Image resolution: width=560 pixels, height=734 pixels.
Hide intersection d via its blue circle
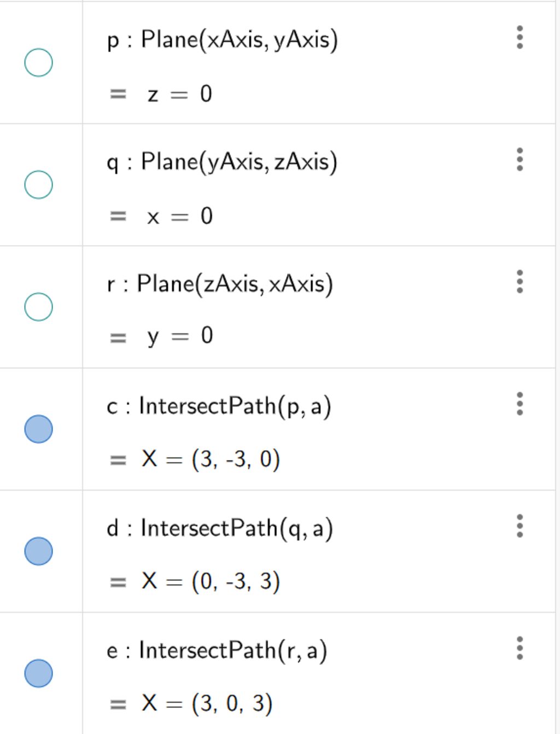point(39,551)
